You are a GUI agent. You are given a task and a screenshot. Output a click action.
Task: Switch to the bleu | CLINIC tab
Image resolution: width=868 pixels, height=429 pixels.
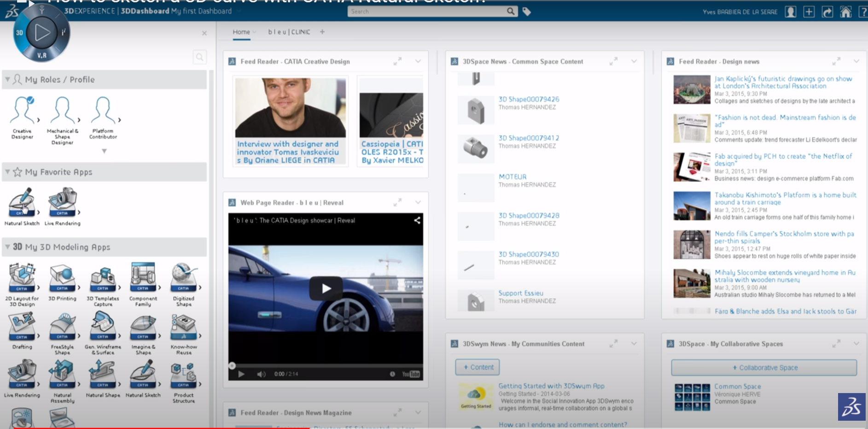(x=289, y=32)
